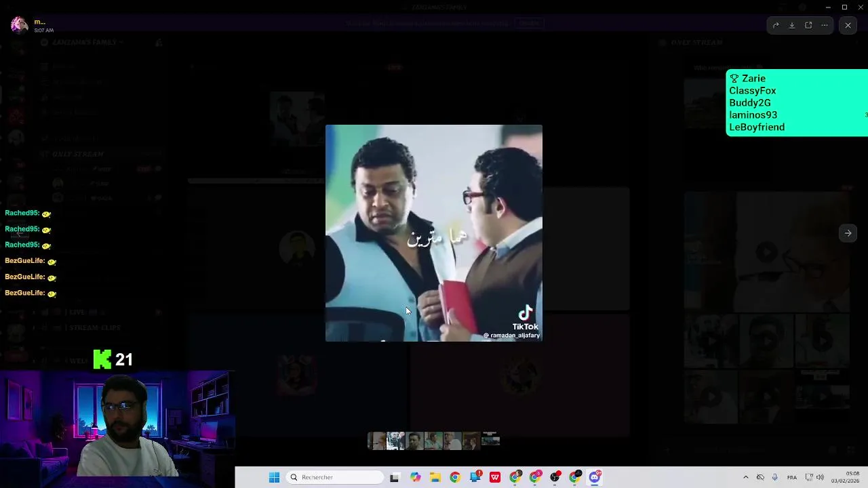Open the clock and date flyout
868x488 pixels.
(846, 477)
